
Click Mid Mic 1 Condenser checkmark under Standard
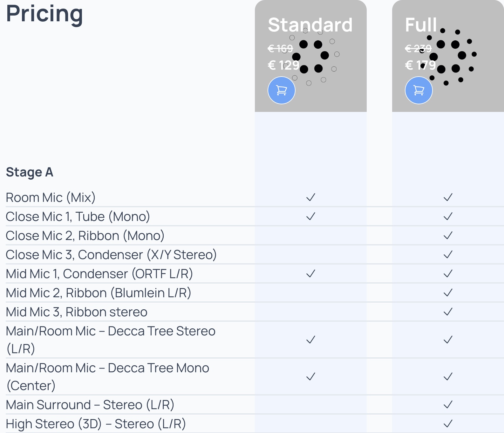click(x=311, y=274)
